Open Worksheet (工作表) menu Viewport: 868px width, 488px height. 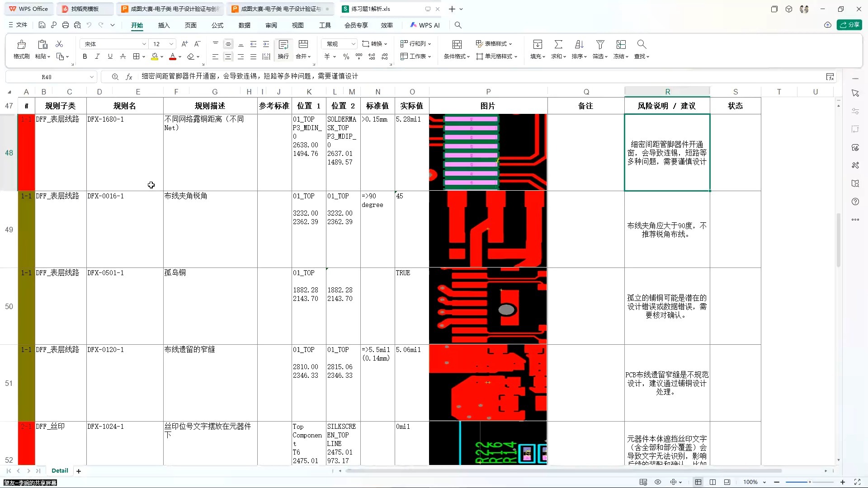tap(416, 56)
